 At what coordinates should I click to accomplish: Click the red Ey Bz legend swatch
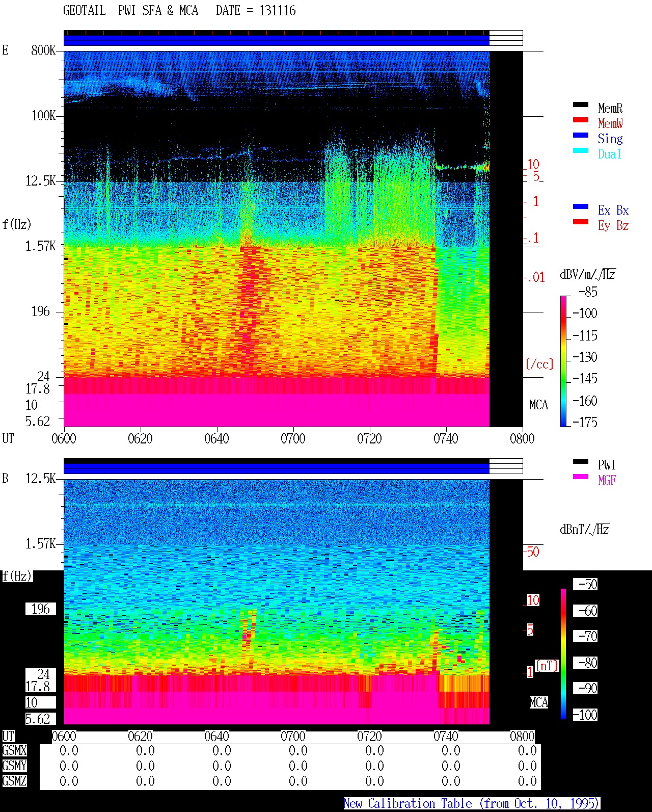(x=581, y=222)
